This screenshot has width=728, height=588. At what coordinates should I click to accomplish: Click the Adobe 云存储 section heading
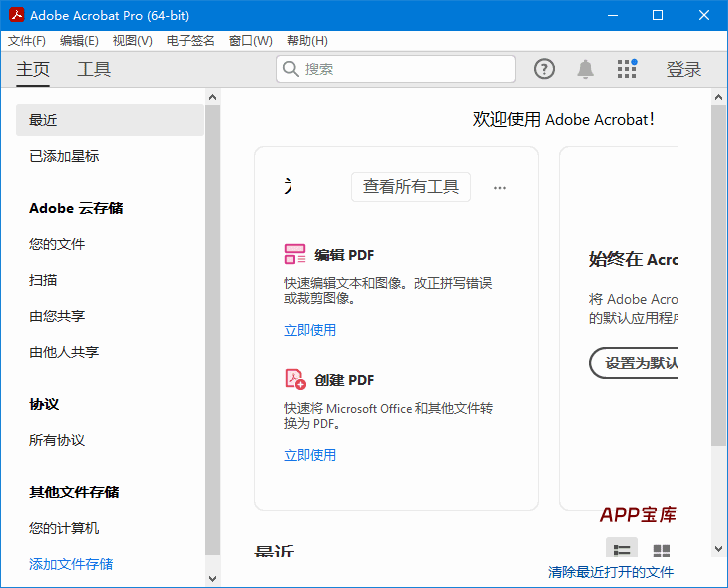coord(76,208)
